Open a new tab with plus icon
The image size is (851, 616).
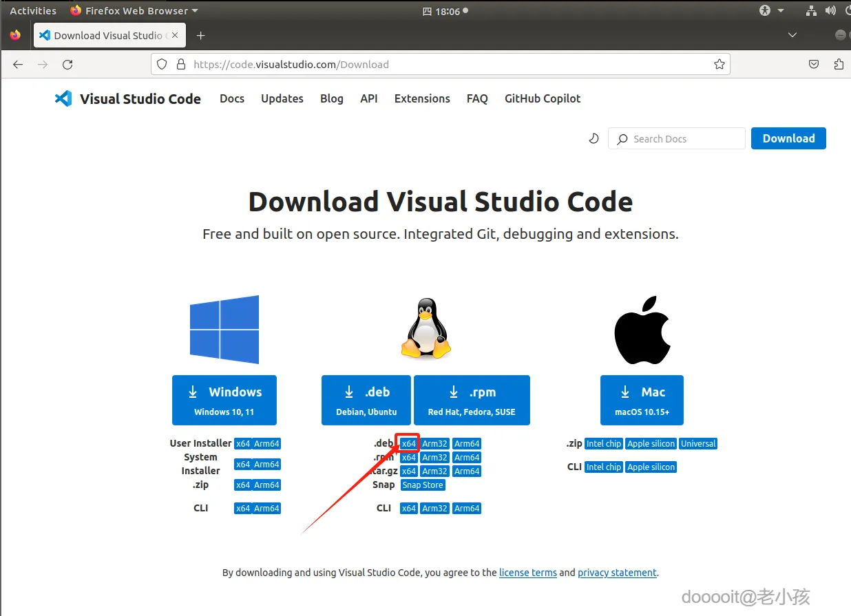[x=200, y=35]
